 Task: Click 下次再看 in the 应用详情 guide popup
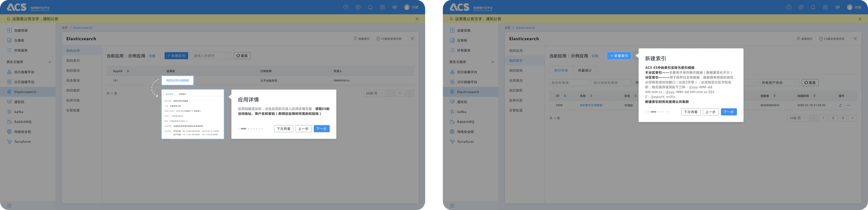coord(284,129)
